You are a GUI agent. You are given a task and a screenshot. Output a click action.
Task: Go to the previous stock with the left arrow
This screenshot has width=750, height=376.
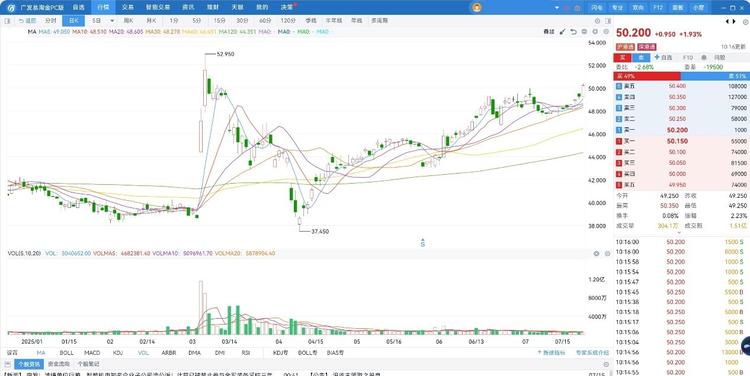[x=728, y=22]
